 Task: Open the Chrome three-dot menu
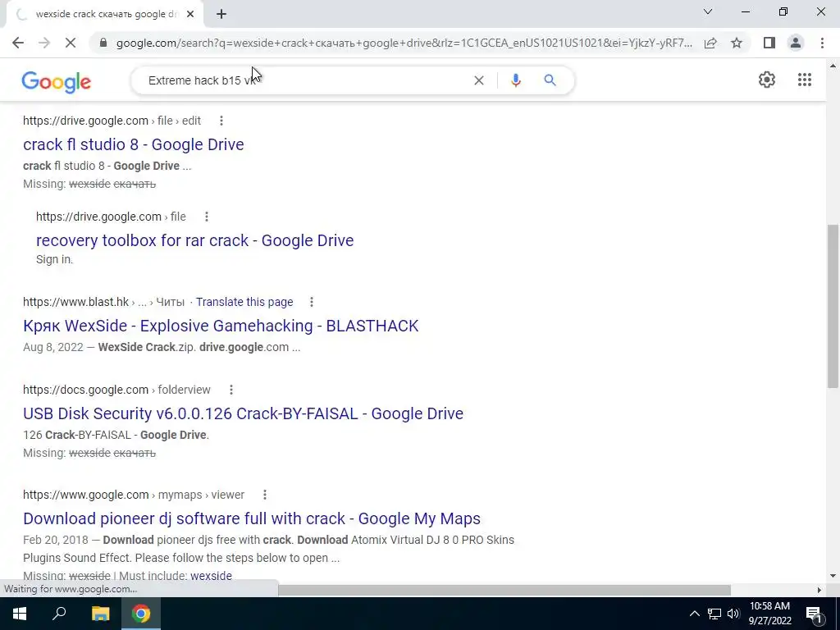tap(822, 43)
